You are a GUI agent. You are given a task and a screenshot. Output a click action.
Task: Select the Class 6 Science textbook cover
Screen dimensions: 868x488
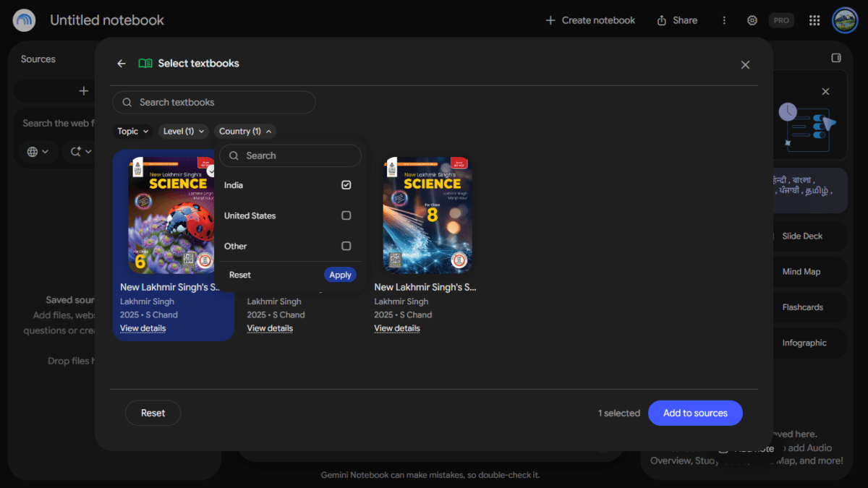[x=172, y=215]
